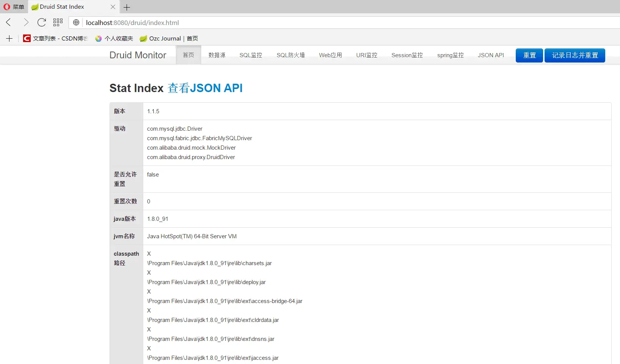Select the com.mysql.jdbc.Driver entry
Image resolution: width=620 pixels, height=364 pixels.
pos(175,129)
